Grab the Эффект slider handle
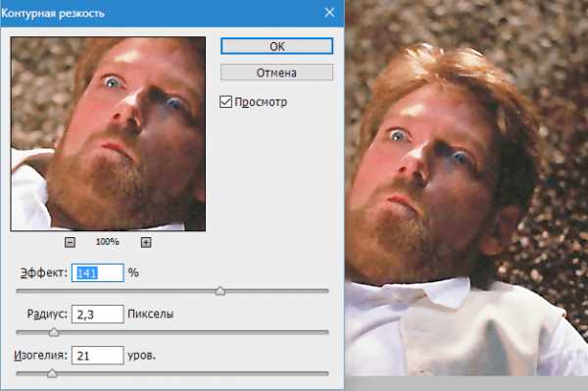Image resolution: width=588 pixels, height=391 pixels. click(220, 291)
